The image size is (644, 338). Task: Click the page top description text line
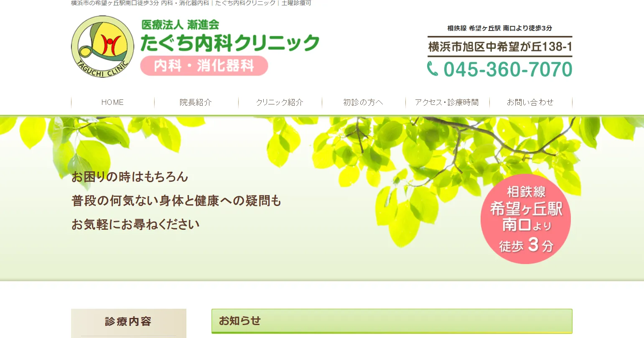tap(191, 3)
